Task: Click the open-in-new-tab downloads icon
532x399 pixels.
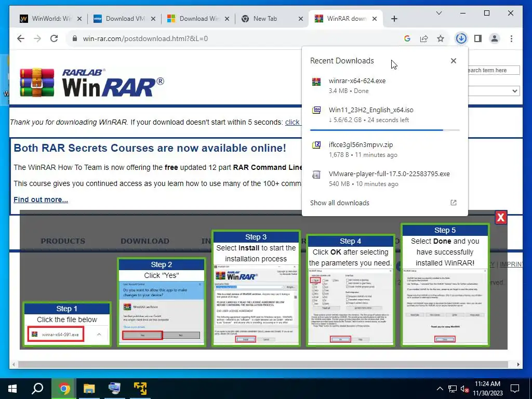Action: (x=453, y=203)
